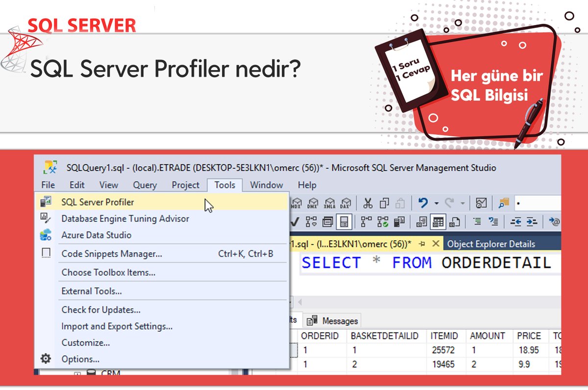The height and width of the screenshot is (390, 588).
Task: Select Choose Toolbox Items...
Action: click(162, 272)
